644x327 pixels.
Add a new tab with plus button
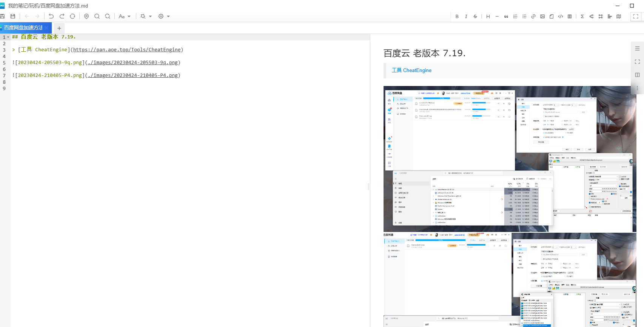[59, 28]
